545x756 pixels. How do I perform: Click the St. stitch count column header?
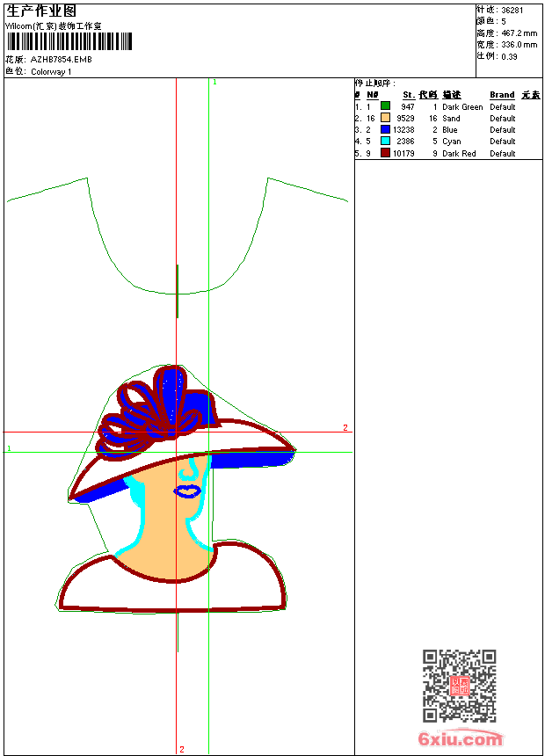point(408,95)
